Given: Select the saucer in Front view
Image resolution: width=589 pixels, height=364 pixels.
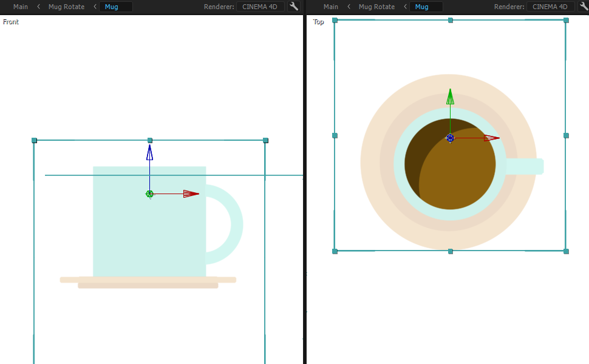Looking at the screenshot, I should pyautogui.click(x=148, y=282).
